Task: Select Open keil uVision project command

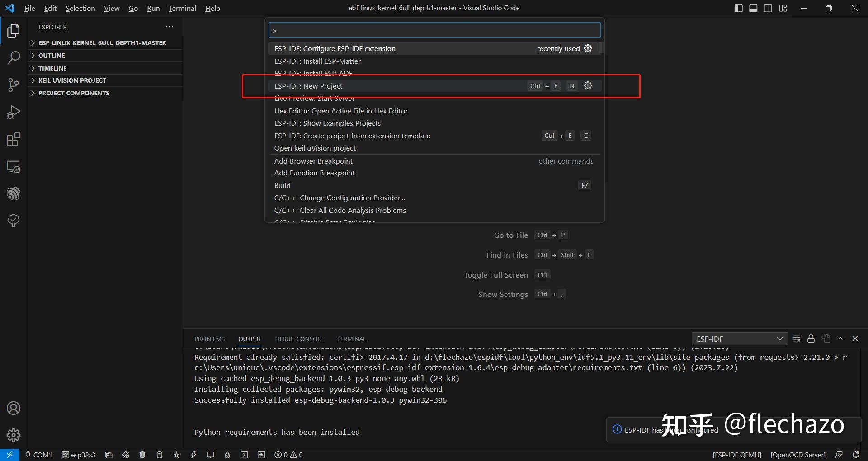Action: 434,148
